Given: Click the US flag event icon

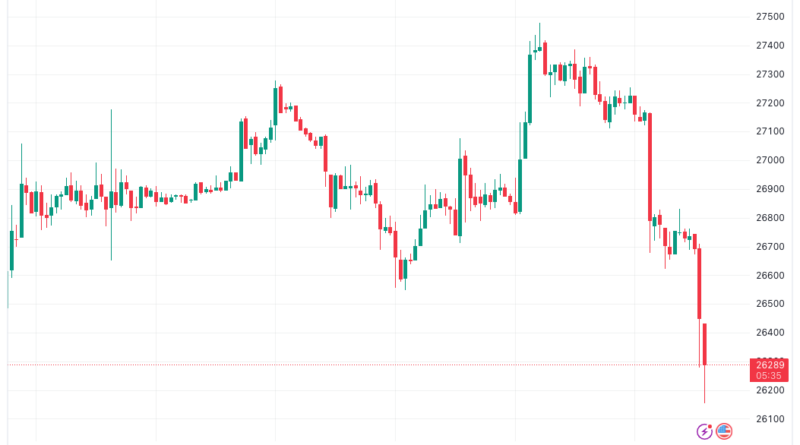Looking at the screenshot, I should tap(725, 432).
